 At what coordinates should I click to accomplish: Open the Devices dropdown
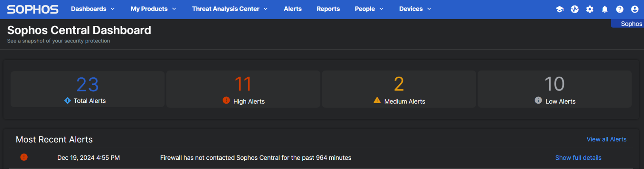point(415,9)
